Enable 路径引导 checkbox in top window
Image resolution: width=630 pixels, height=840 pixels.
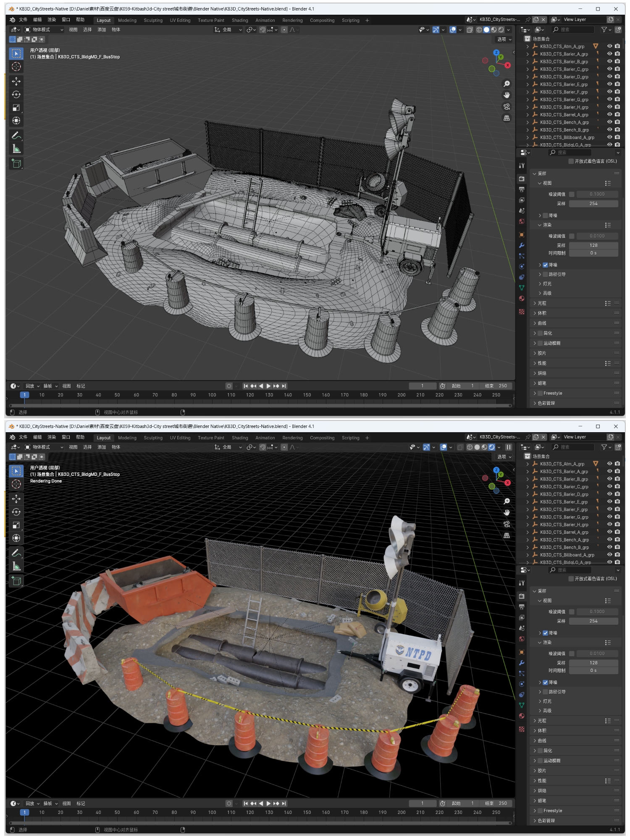click(545, 274)
